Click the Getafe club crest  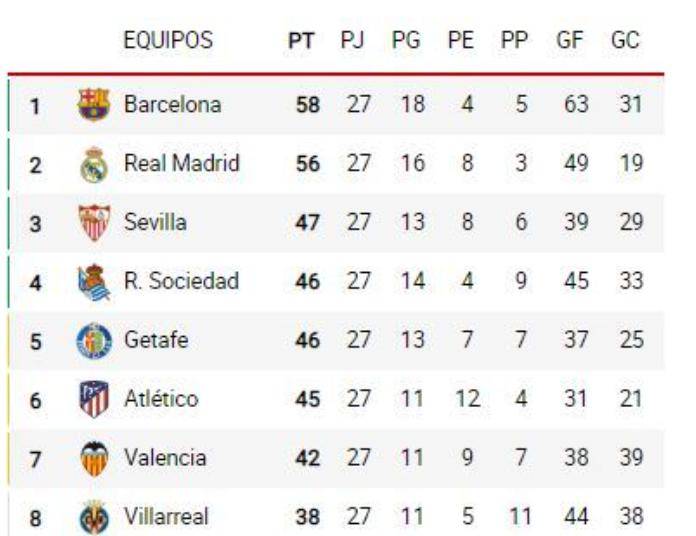(93, 341)
